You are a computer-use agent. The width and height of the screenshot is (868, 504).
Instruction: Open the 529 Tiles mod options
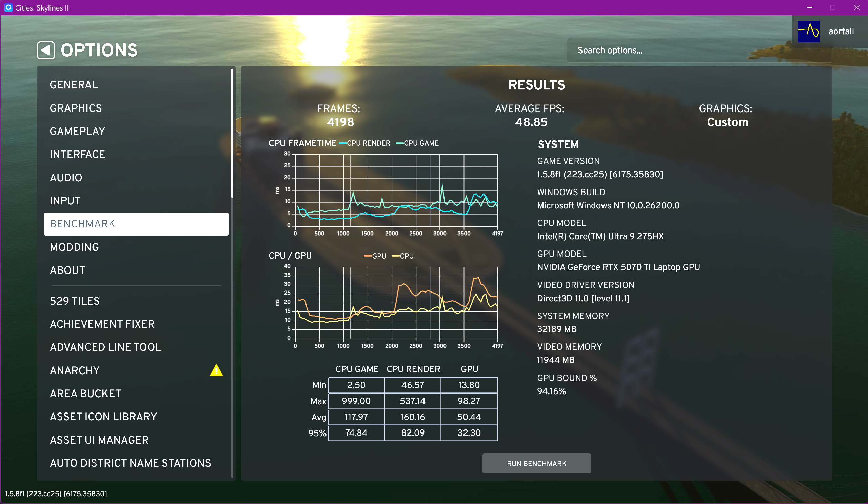tap(136, 301)
